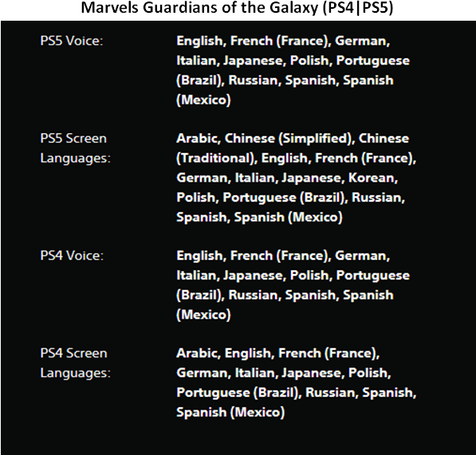The width and height of the screenshot is (476, 455).
Task: Click Korean in PS5 screen languages
Action: (373, 178)
